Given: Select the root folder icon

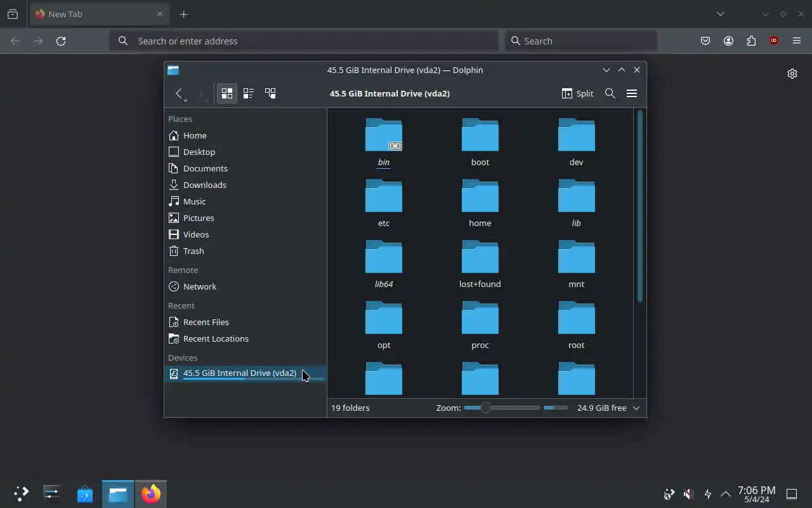Looking at the screenshot, I should click(x=577, y=317).
